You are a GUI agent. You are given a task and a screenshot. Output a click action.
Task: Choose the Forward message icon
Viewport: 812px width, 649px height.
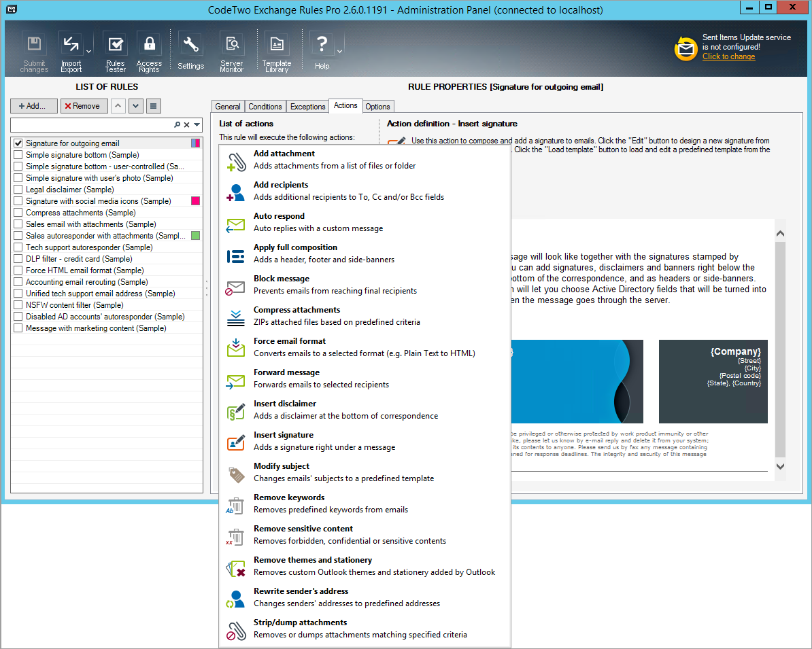[236, 381]
